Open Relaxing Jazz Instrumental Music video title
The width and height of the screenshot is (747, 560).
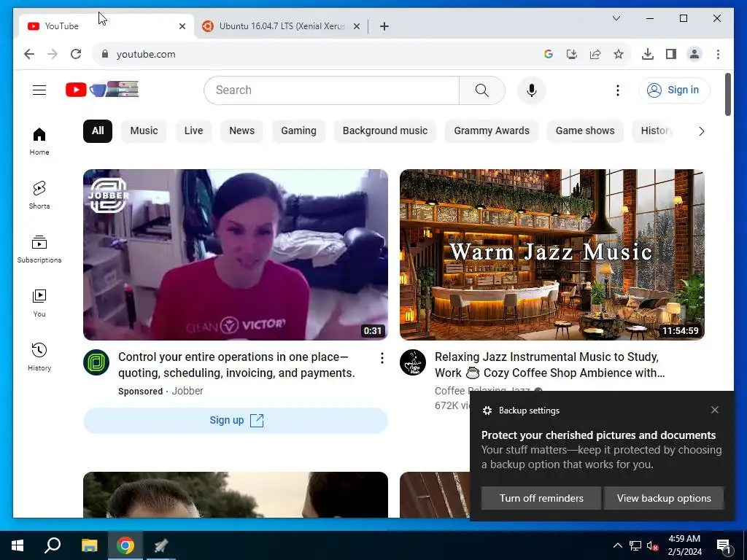(x=550, y=365)
